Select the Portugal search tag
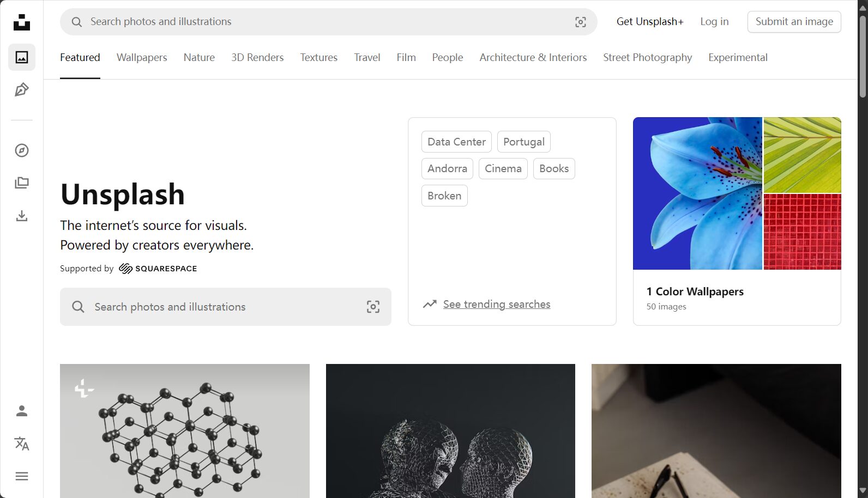Screen dimensions: 868x498 [x=524, y=142]
